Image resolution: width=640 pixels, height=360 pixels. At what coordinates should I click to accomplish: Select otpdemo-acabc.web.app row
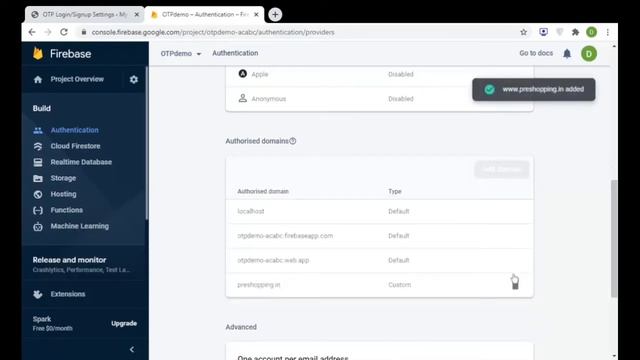(379, 260)
